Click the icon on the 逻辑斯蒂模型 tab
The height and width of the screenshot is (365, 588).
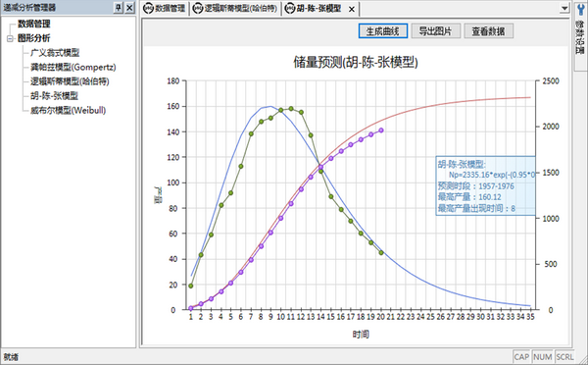pos(198,8)
